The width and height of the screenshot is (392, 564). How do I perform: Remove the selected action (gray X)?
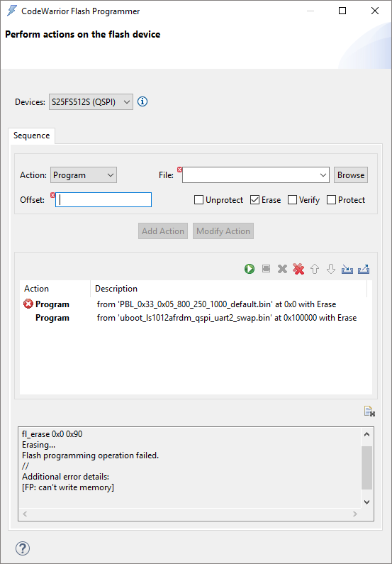[x=282, y=269]
